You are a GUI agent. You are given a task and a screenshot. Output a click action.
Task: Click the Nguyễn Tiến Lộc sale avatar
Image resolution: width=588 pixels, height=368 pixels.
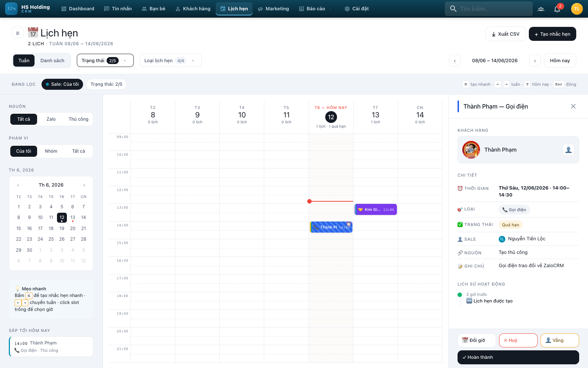tap(502, 239)
